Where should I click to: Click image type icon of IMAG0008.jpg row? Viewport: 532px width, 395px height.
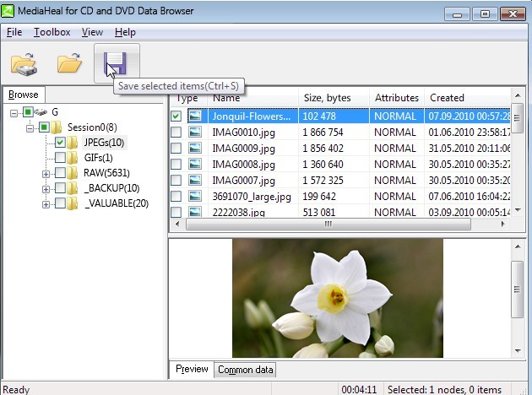point(195,164)
